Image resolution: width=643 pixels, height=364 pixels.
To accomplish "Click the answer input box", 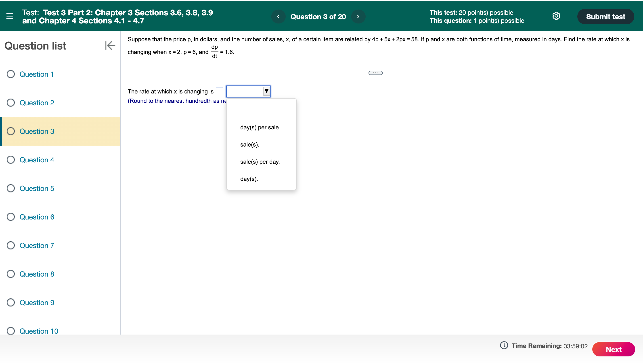I will 219,91.
